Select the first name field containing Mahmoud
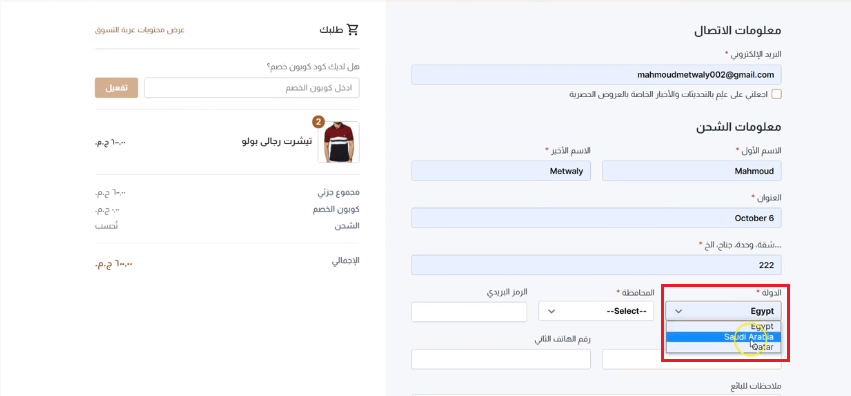 tap(692, 171)
